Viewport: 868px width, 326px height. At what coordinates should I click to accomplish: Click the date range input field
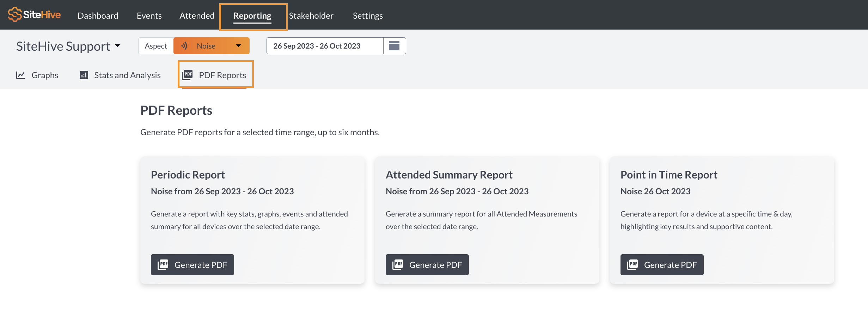324,45
